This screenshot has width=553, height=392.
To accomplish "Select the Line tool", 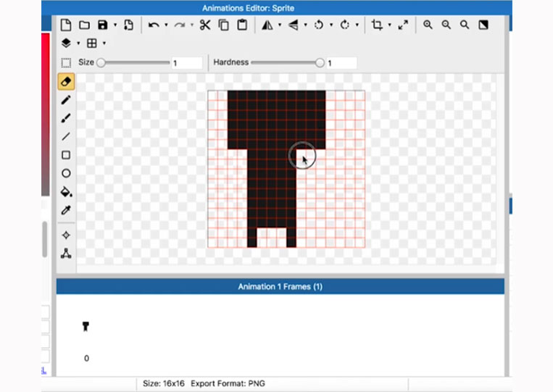I will point(66,136).
